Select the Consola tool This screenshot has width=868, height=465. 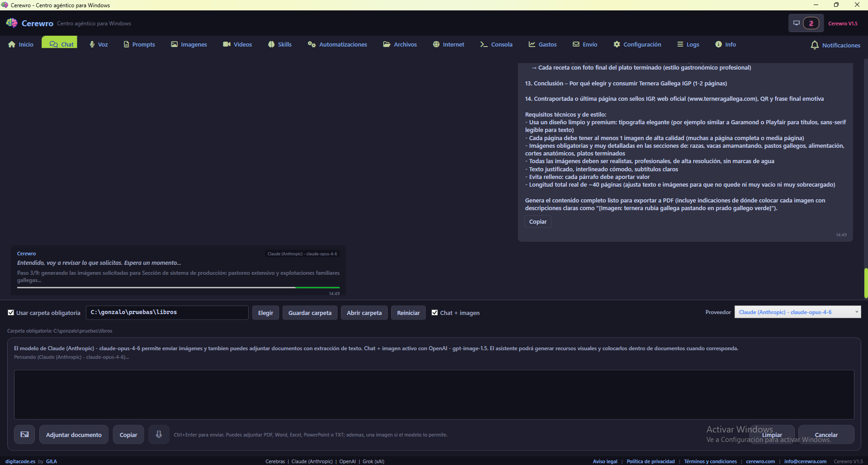click(x=496, y=44)
